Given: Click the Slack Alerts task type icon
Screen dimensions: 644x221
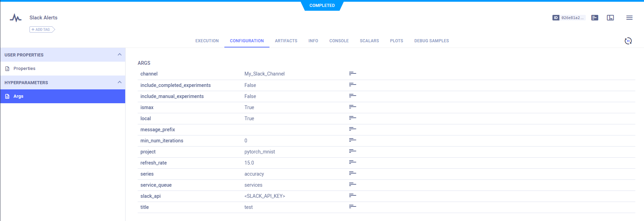Looking at the screenshot, I should (16, 18).
